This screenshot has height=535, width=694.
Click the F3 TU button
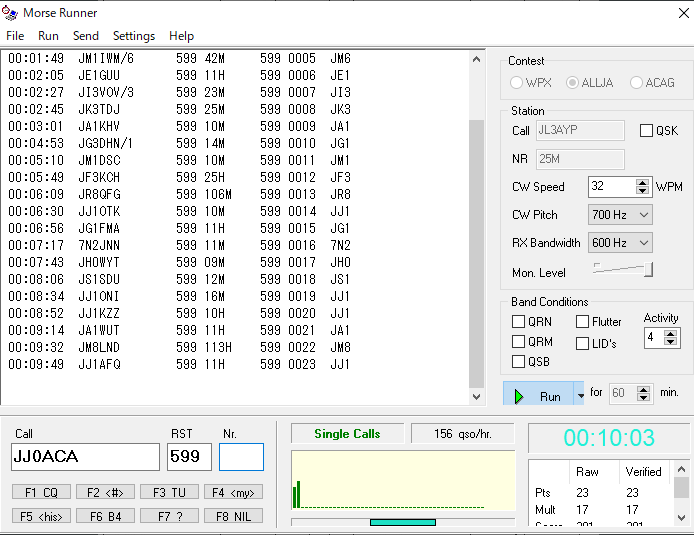(169, 492)
